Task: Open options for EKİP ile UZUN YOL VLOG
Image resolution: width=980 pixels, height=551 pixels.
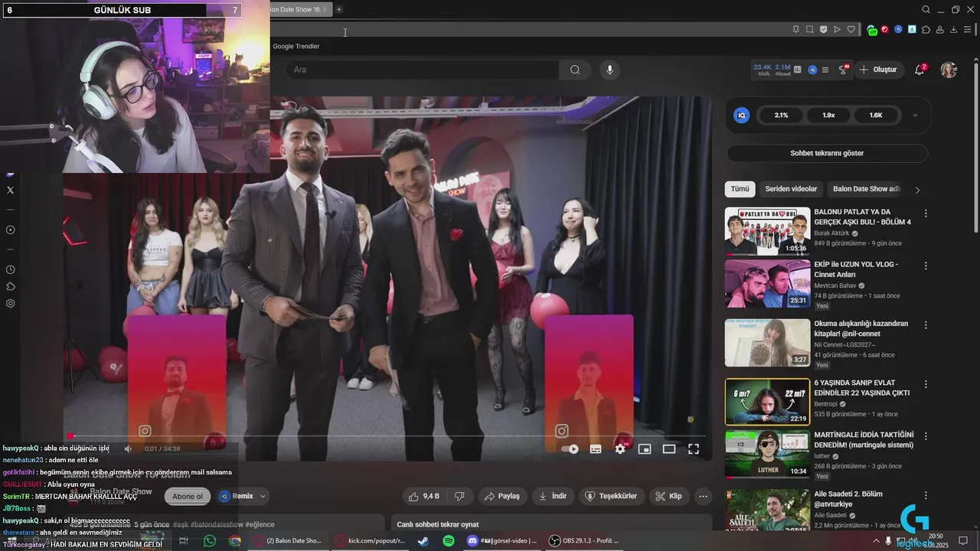Action: pyautogui.click(x=926, y=266)
